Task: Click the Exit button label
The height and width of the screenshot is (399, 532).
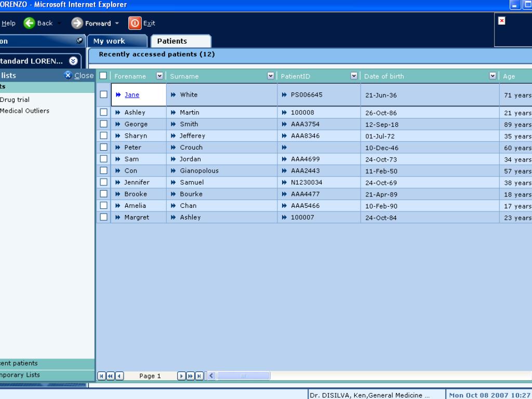Action: 149,23
